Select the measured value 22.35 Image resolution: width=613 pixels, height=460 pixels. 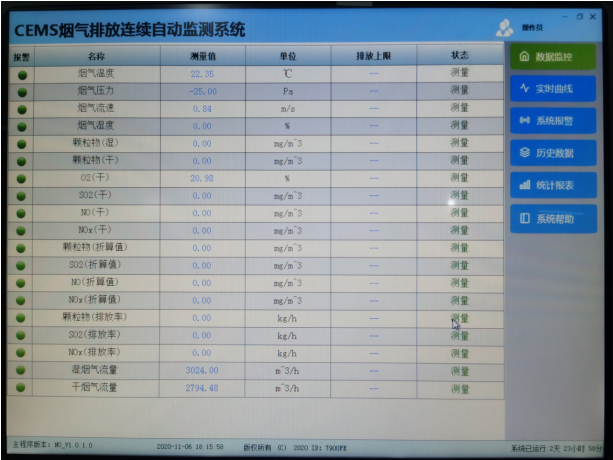pyautogui.click(x=202, y=74)
